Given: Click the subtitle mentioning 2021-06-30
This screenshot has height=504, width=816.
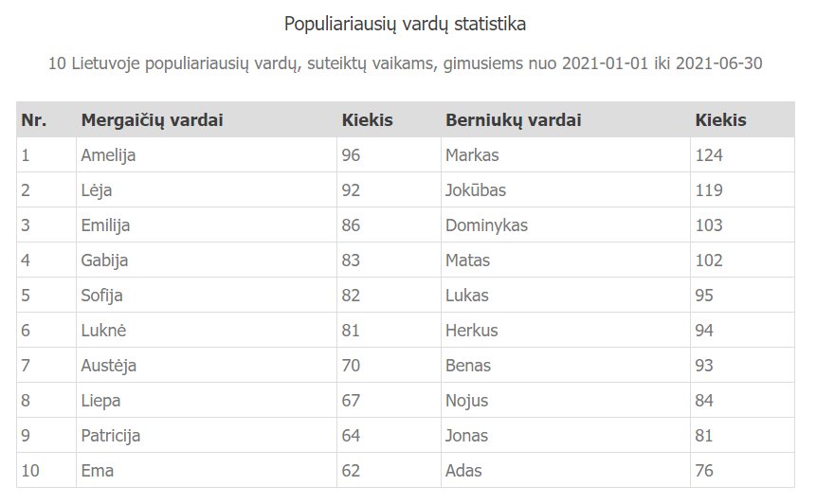Looking at the screenshot, I should click(x=406, y=63).
